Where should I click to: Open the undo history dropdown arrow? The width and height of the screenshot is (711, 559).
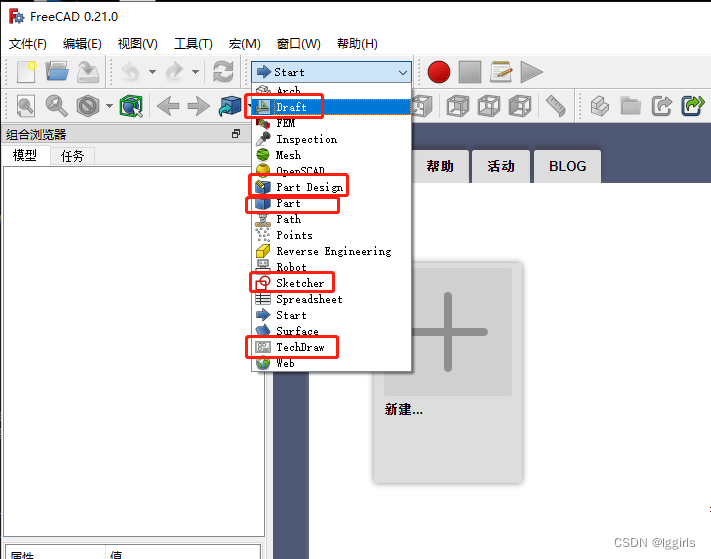coord(152,72)
